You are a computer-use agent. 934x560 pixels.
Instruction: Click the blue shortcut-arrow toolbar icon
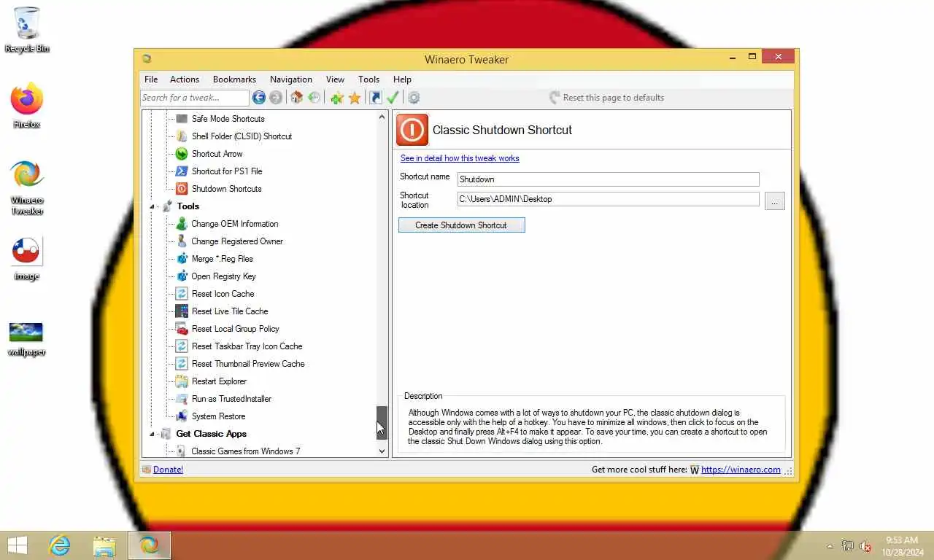[x=376, y=98]
